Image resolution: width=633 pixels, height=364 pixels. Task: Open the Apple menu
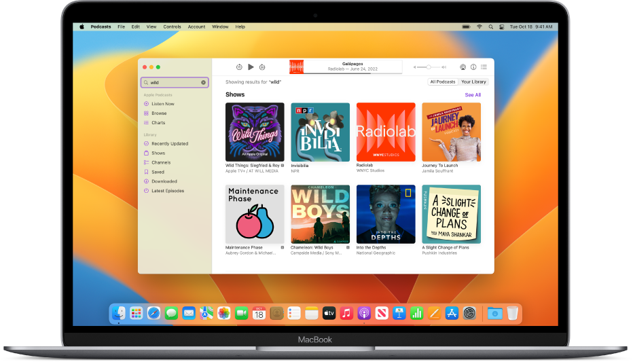click(82, 26)
